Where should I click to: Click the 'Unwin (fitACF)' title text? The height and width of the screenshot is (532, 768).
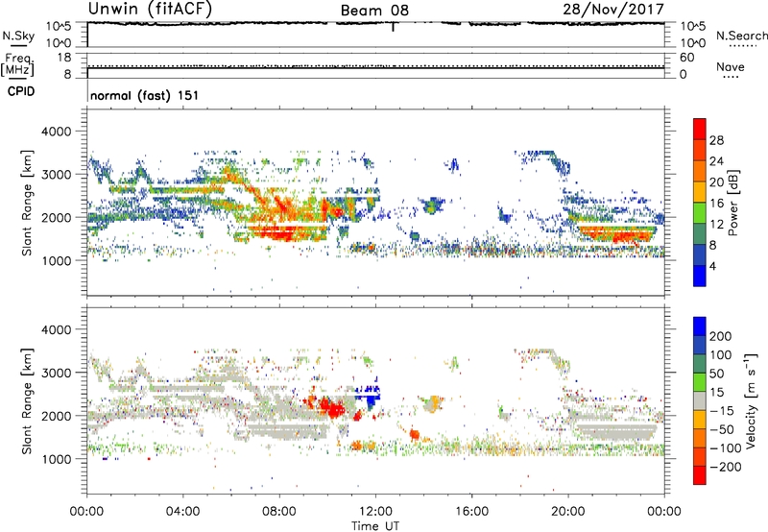point(150,9)
